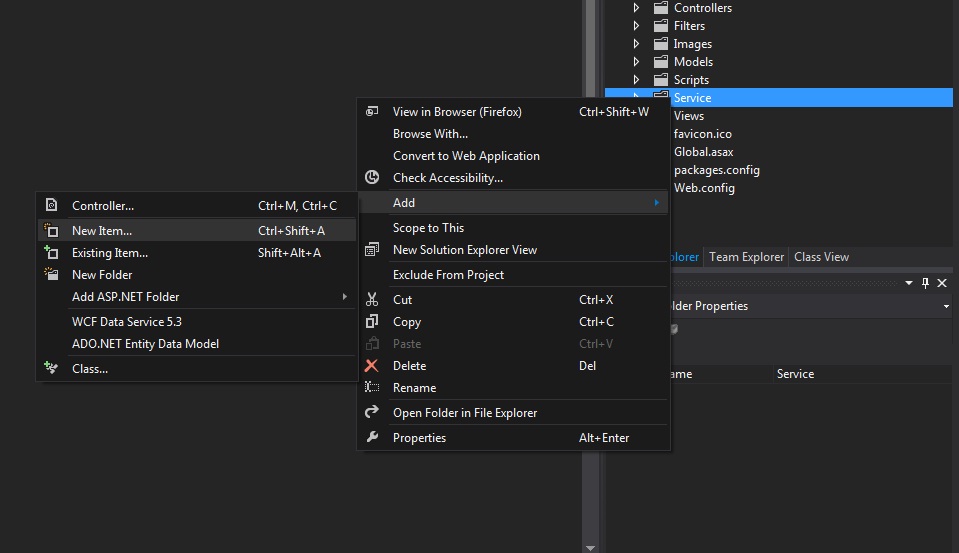
Task: Select Open Folder in File Explorer
Action: coord(465,413)
